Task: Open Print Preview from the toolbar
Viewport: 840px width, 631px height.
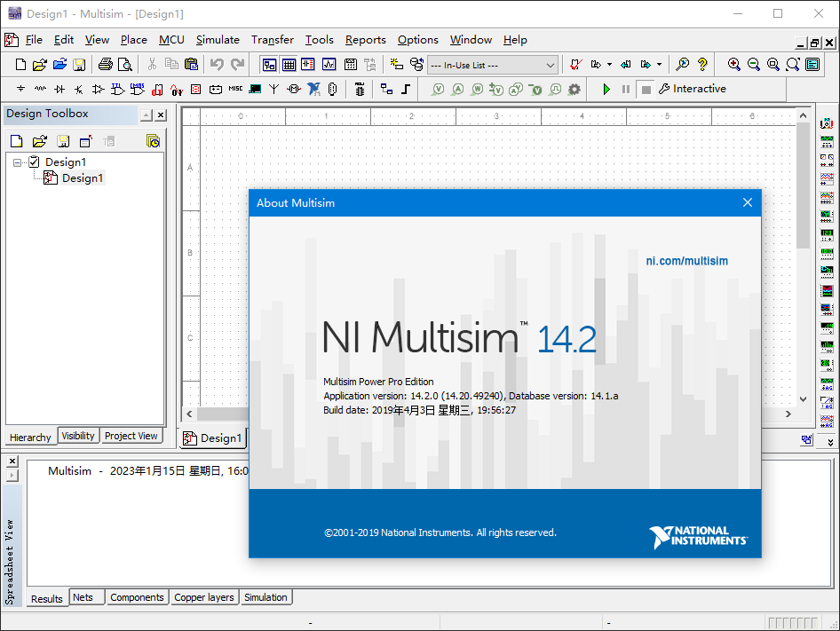Action: [x=125, y=65]
